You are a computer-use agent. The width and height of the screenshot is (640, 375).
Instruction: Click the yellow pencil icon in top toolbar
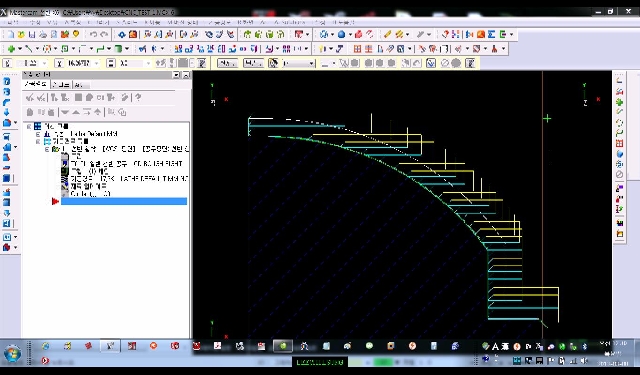pyautogui.click(x=387, y=35)
